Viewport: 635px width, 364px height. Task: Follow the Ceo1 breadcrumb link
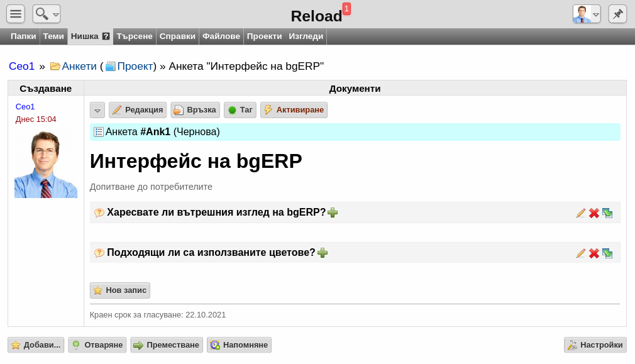click(x=22, y=66)
